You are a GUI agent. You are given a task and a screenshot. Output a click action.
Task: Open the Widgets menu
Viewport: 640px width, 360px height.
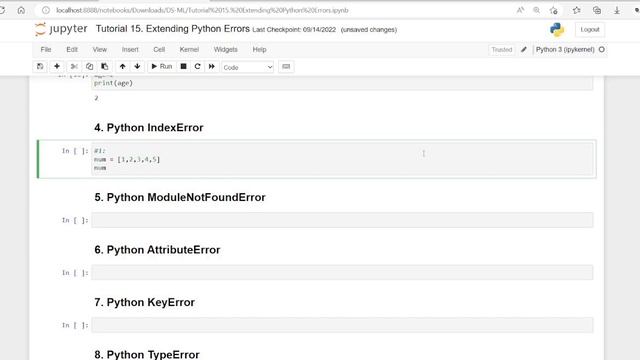click(226, 49)
